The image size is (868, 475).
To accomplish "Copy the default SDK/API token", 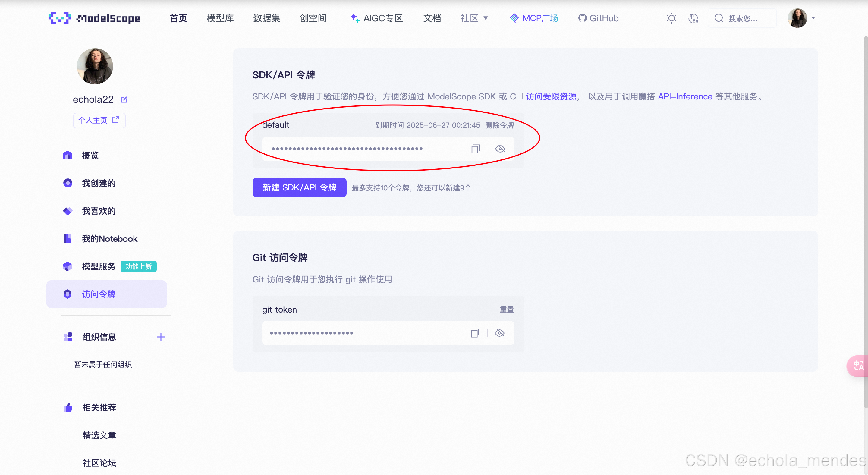I will click(475, 149).
